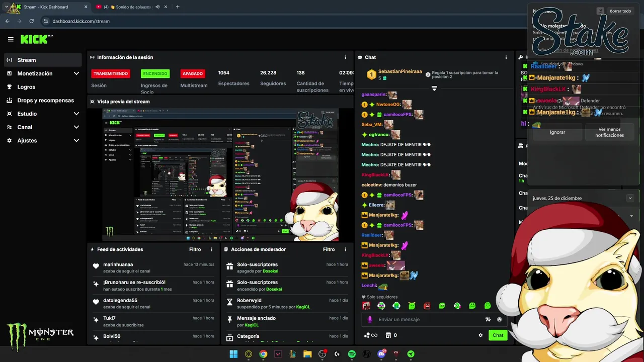The width and height of the screenshot is (644, 362).
Task: Click the microphone icon in message box
Action: click(370, 319)
